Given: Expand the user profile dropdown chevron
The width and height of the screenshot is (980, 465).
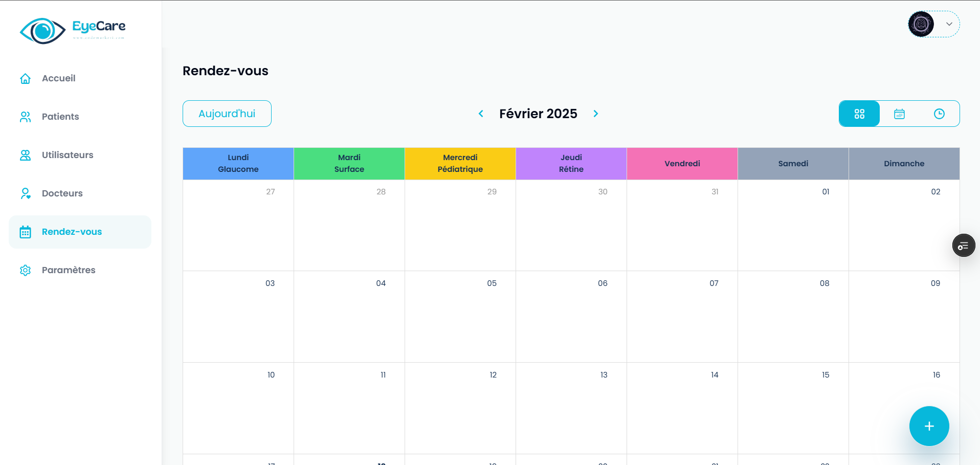Looking at the screenshot, I should [x=949, y=24].
